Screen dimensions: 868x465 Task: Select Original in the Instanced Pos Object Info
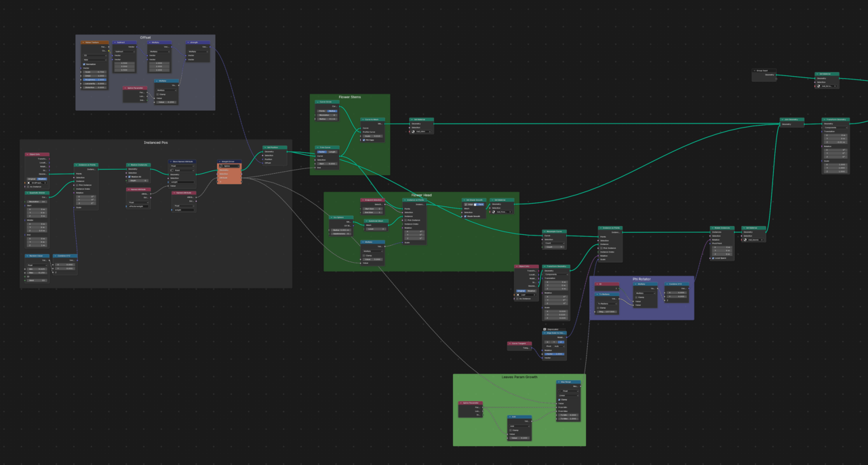click(x=32, y=179)
